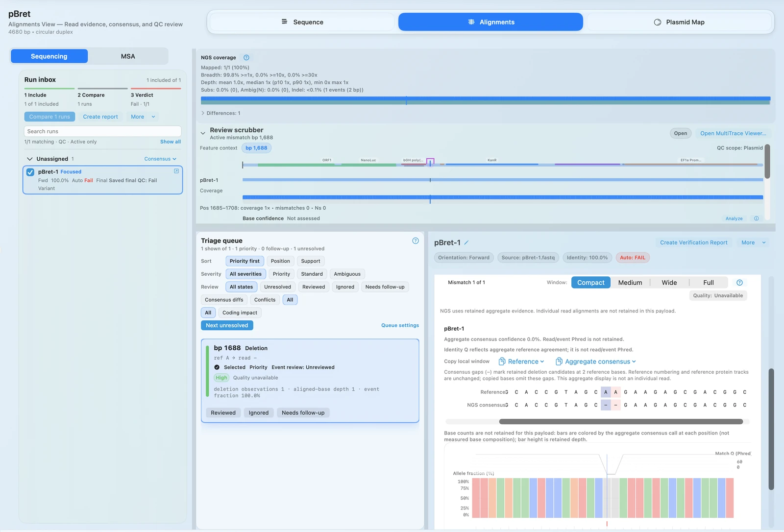
Task: Click the Next unresolved button
Action: pos(227,325)
